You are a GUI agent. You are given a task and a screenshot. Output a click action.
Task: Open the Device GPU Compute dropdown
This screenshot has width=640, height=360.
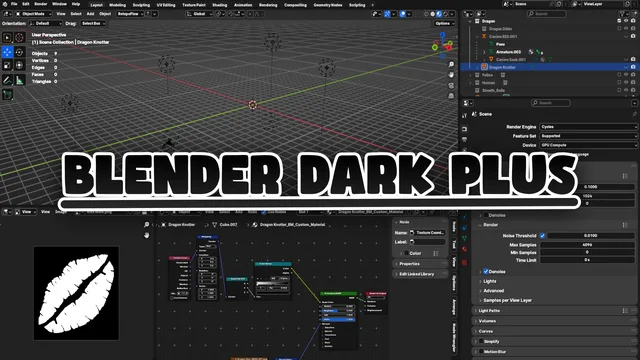588,145
